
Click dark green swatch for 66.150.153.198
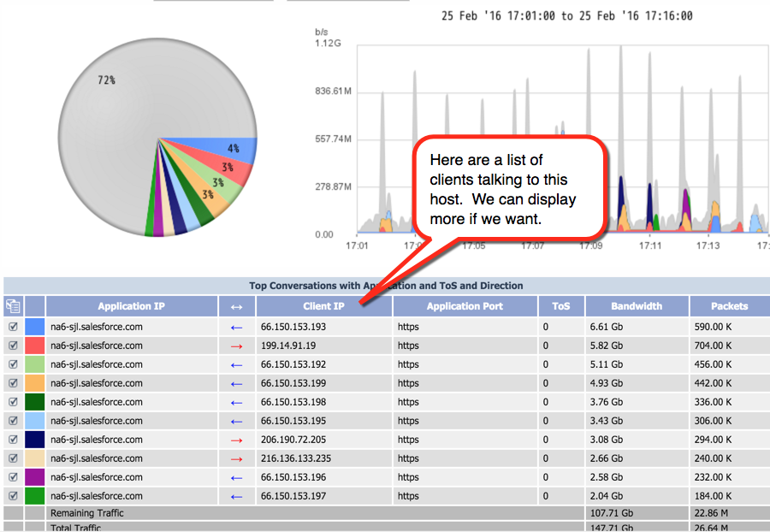pos(35,402)
